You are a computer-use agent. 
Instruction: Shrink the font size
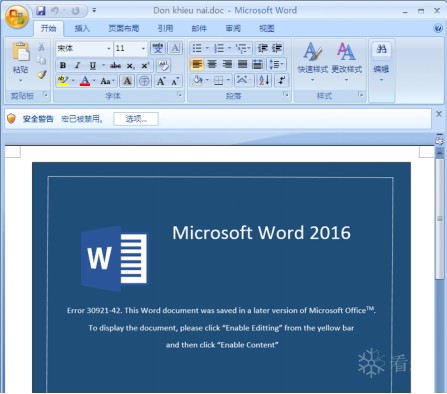176,81
